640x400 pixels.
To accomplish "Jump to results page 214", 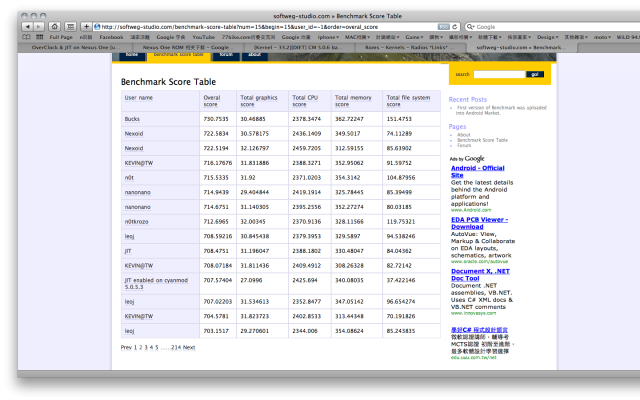I will tap(176, 347).
